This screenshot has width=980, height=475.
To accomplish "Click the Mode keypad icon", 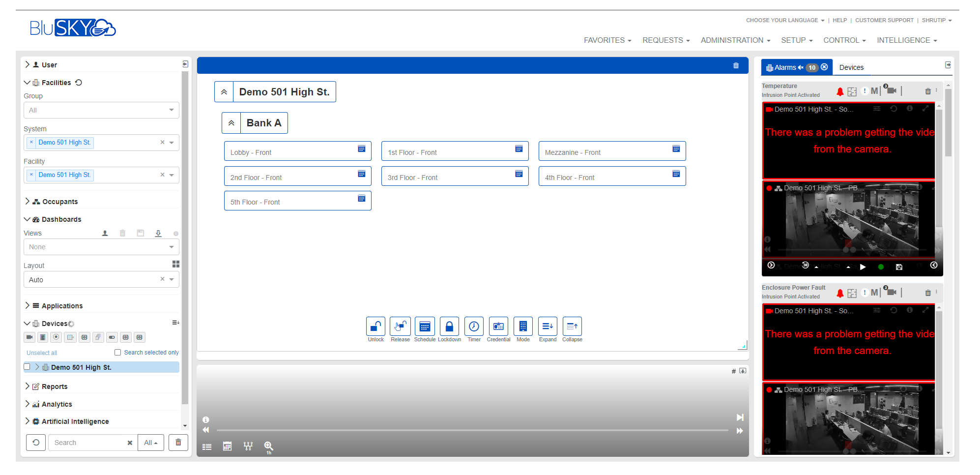I will click(523, 327).
